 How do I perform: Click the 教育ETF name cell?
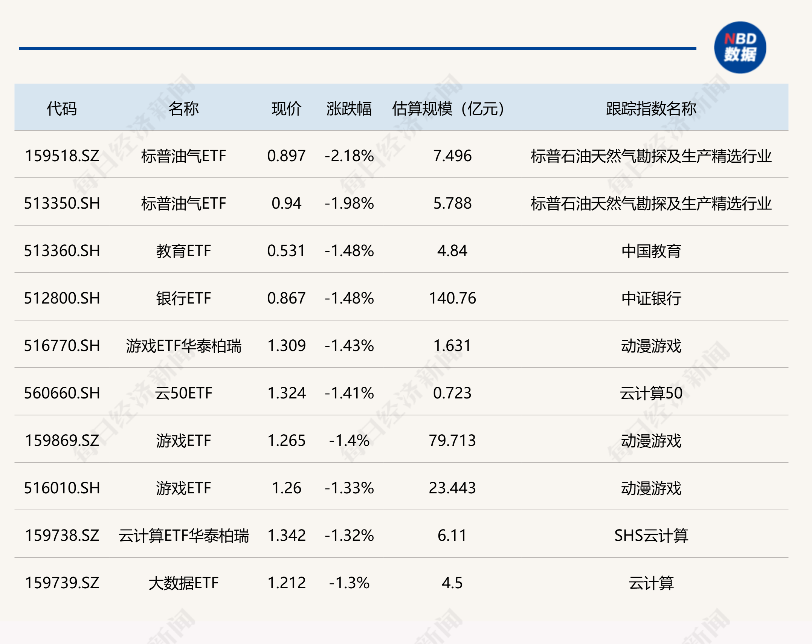point(183,251)
